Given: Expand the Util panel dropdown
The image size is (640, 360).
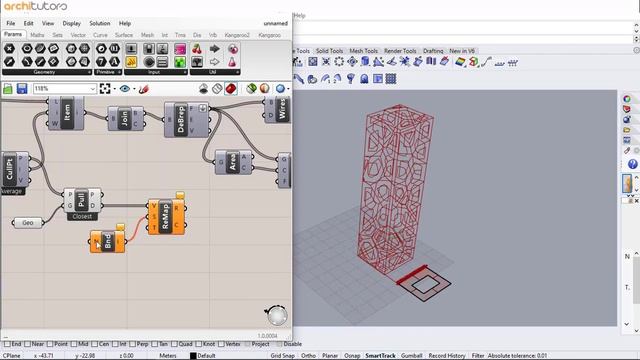Looking at the screenshot, I should [x=238, y=72].
